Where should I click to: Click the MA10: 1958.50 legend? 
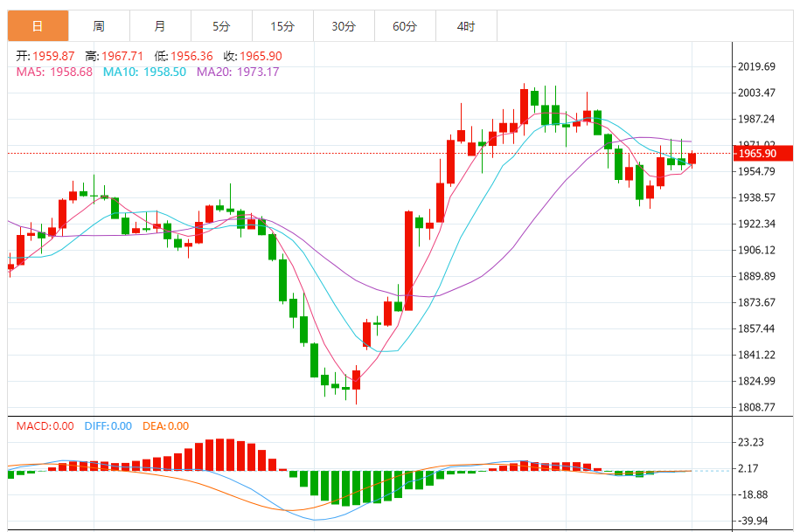(144, 72)
